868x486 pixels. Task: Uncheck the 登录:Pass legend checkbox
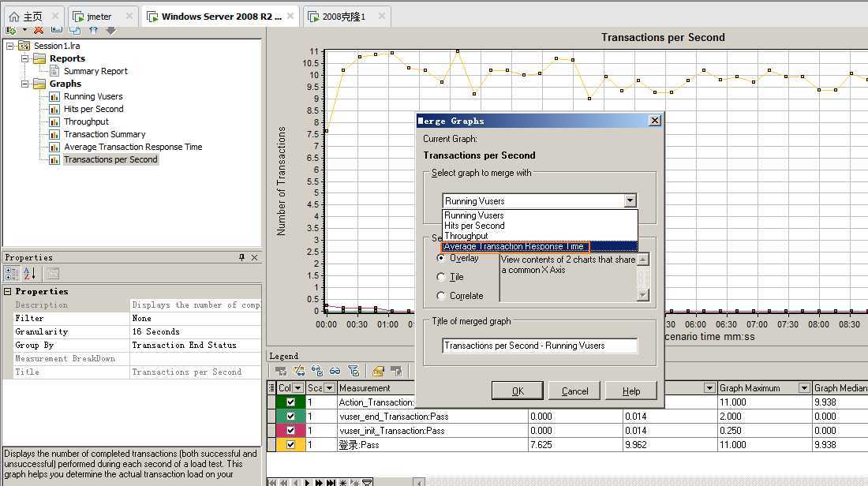pyautogui.click(x=290, y=444)
